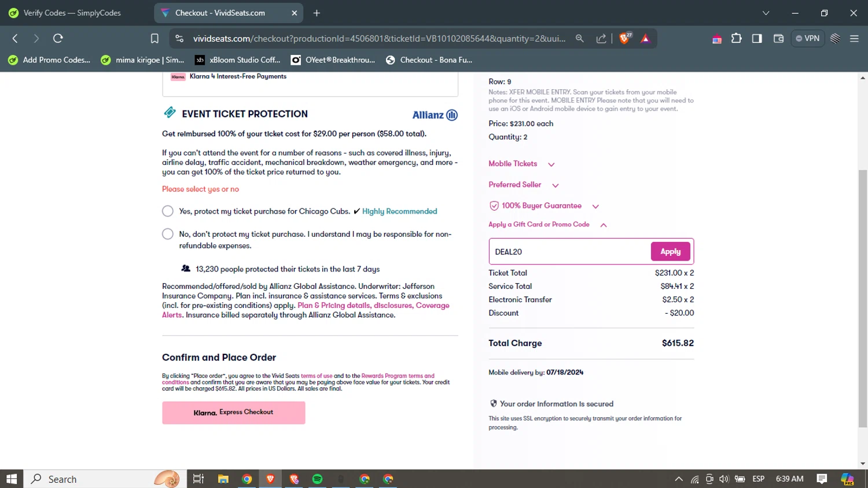Open the Plan & Pricing details link
This screenshot has width=868, height=488.
pos(334,306)
